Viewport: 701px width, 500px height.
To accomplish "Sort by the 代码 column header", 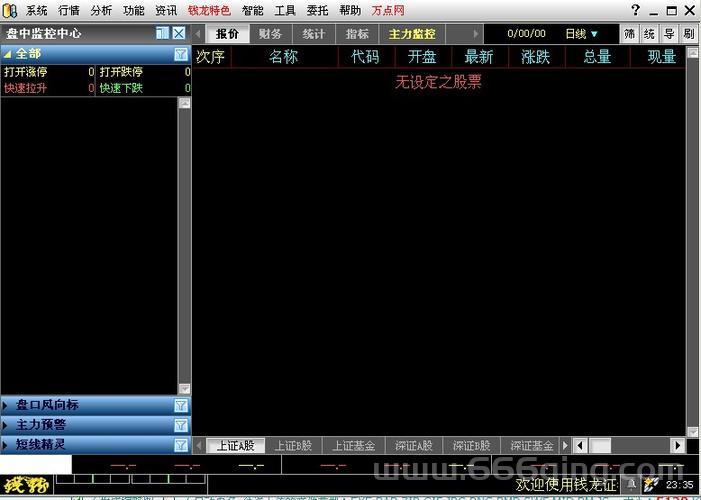I will 366,57.
